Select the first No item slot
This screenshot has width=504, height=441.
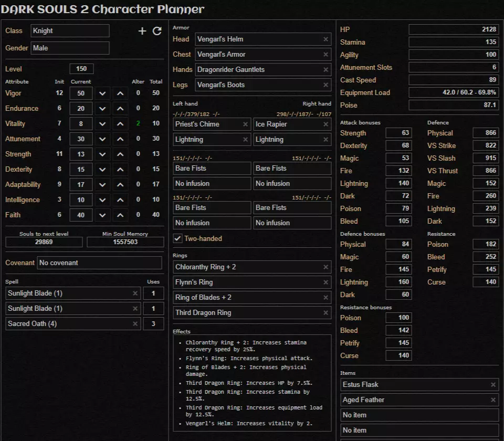(419, 415)
